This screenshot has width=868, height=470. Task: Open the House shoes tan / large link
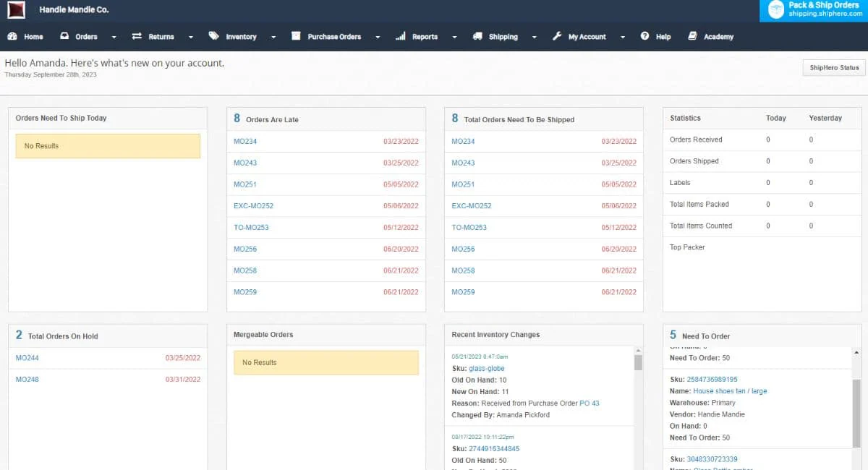point(730,391)
